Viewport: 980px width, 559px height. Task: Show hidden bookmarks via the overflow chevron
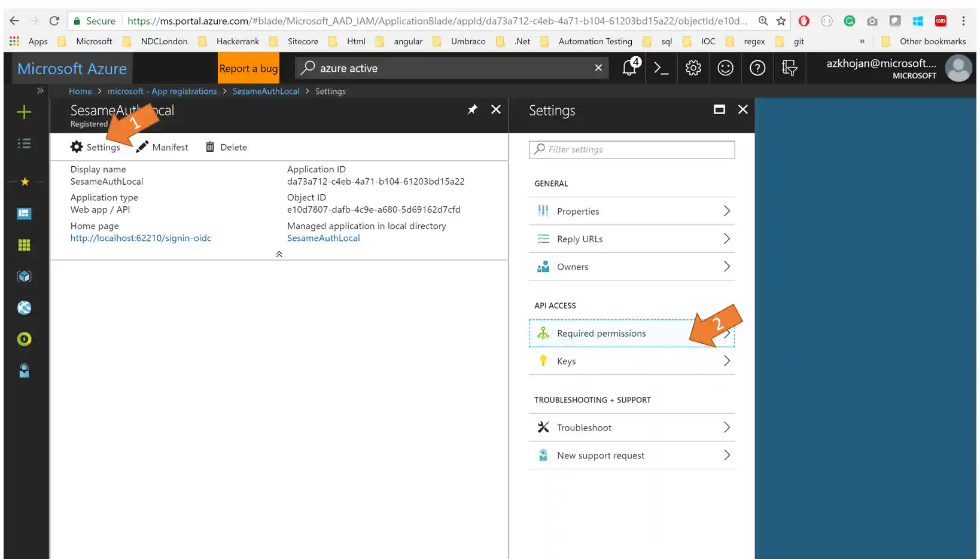click(x=862, y=41)
